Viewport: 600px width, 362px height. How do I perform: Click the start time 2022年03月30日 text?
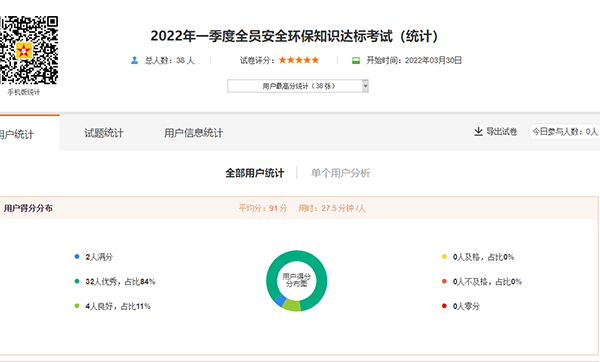point(433,60)
